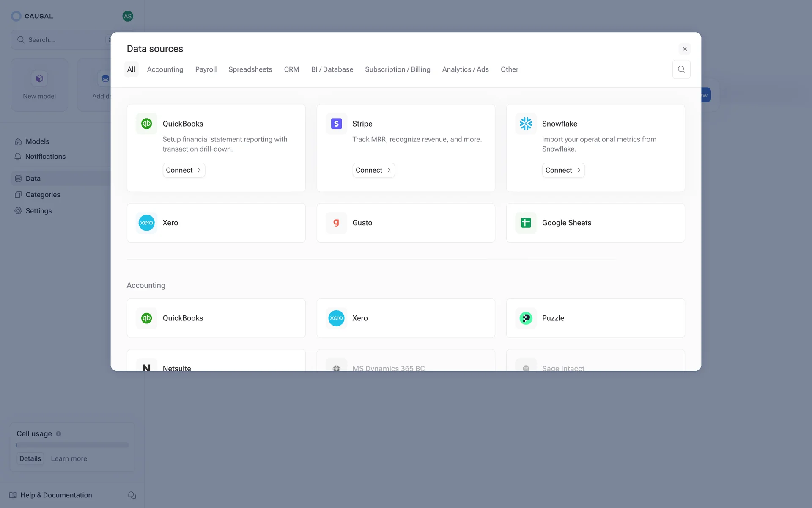The image size is (812, 508).
Task: Select the Xero card under Accounting
Action: pos(406,318)
